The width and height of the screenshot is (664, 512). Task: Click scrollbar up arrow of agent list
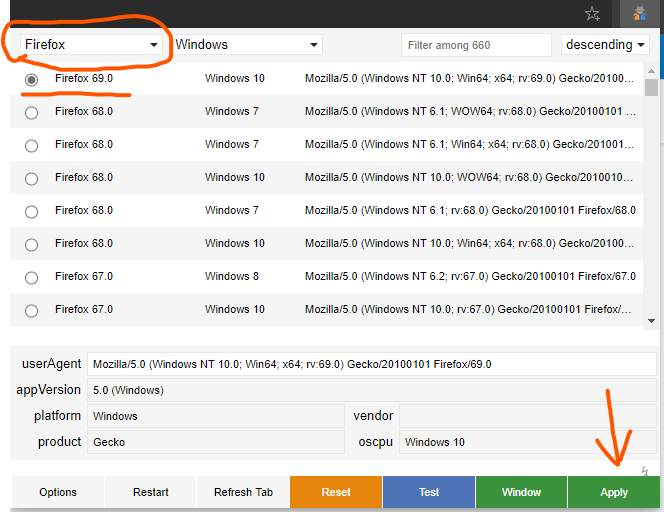tap(651, 71)
